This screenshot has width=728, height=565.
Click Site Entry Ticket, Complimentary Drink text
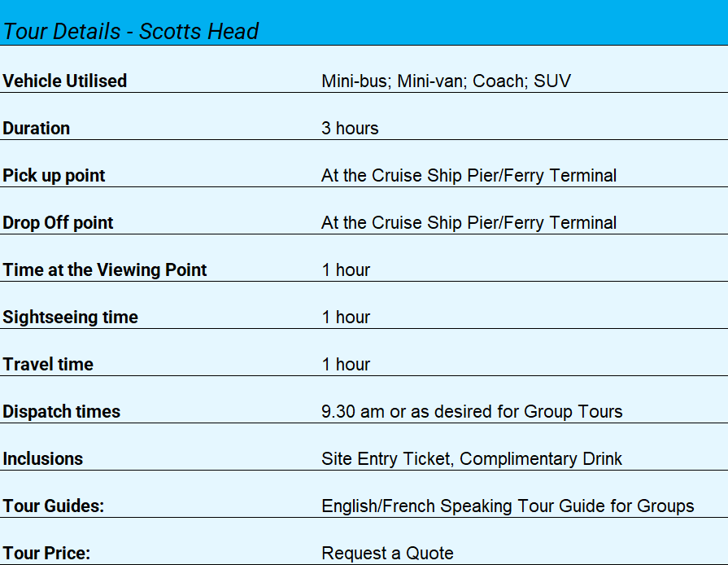pos(472,459)
